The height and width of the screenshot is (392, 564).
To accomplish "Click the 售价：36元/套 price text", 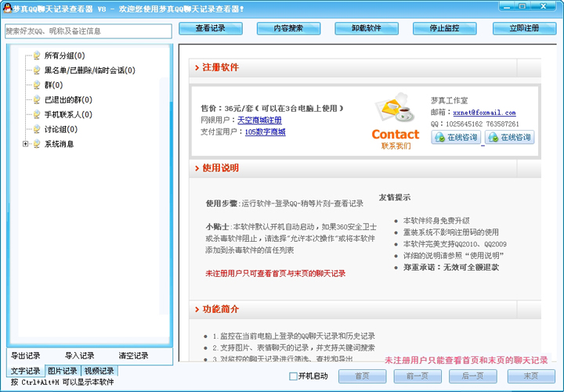I will 273,108.
